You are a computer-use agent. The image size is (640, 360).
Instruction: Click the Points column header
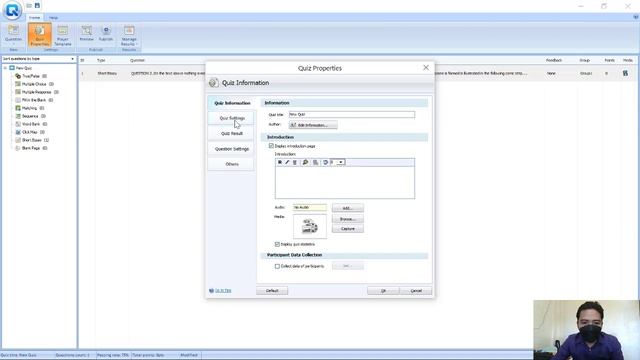(x=609, y=60)
